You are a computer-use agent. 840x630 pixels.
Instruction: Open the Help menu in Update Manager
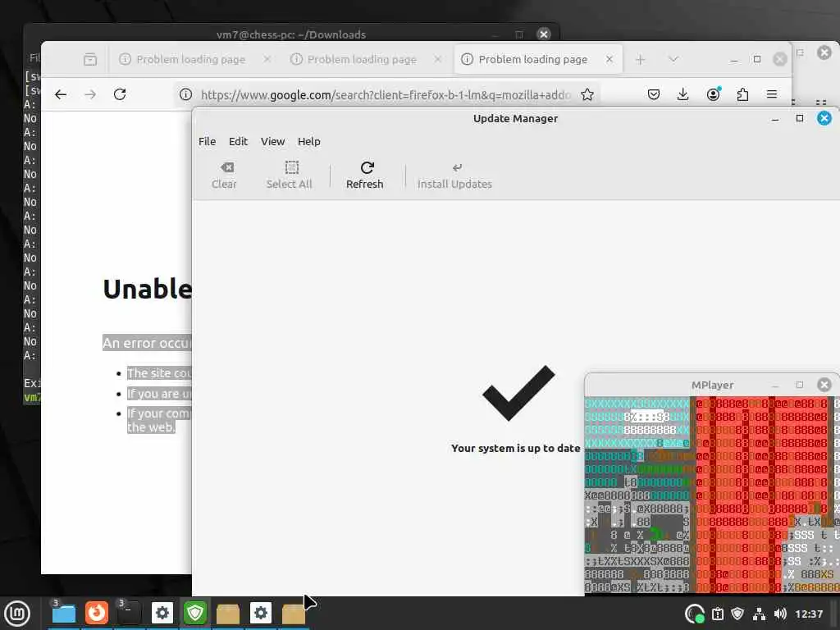(309, 141)
